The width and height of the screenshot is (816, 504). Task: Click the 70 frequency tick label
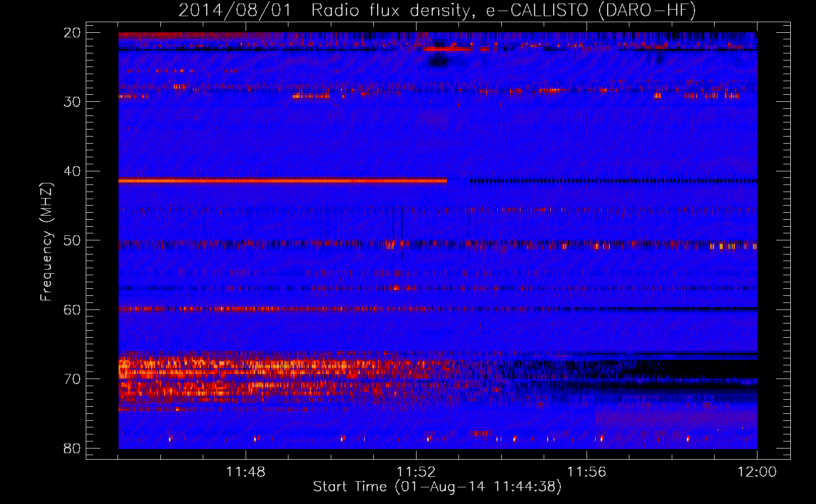pos(72,379)
